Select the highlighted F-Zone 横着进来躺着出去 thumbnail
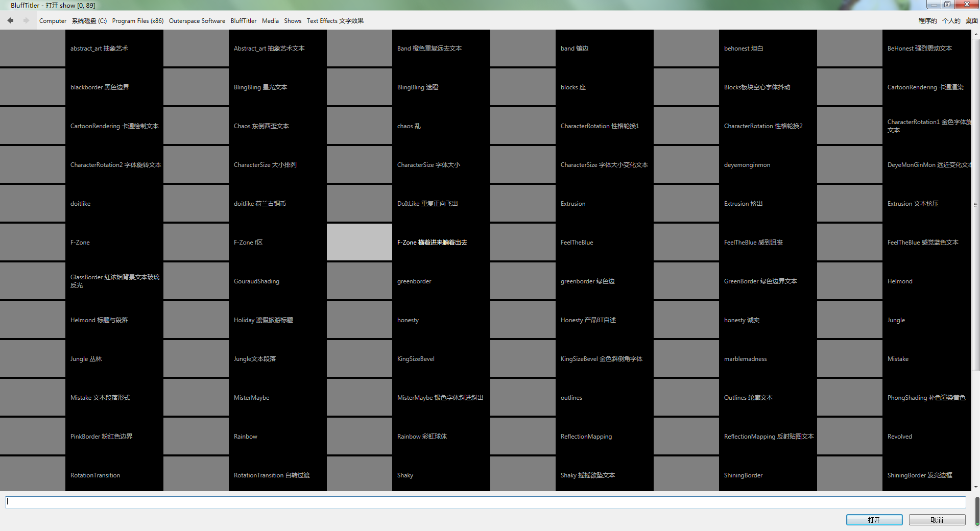980x531 pixels. [360, 243]
